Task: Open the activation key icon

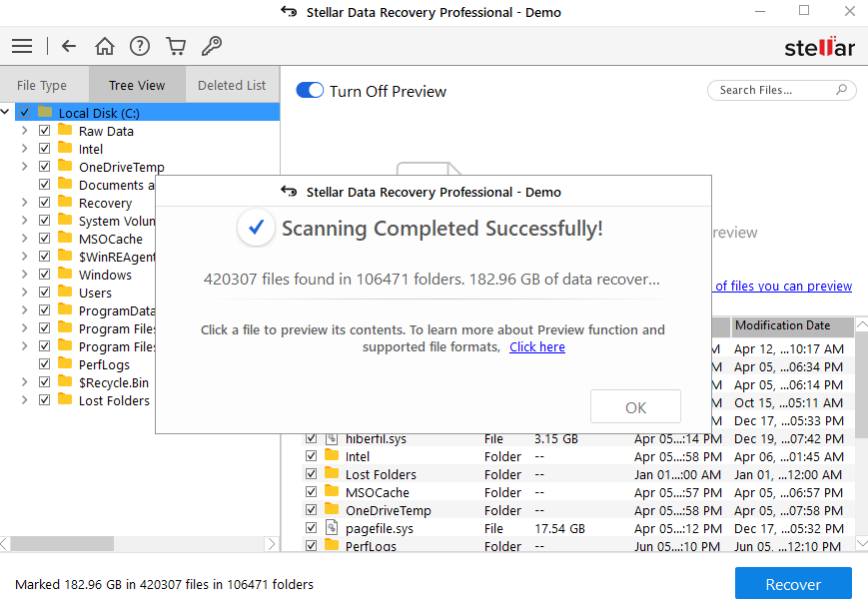Action: click(212, 46)
